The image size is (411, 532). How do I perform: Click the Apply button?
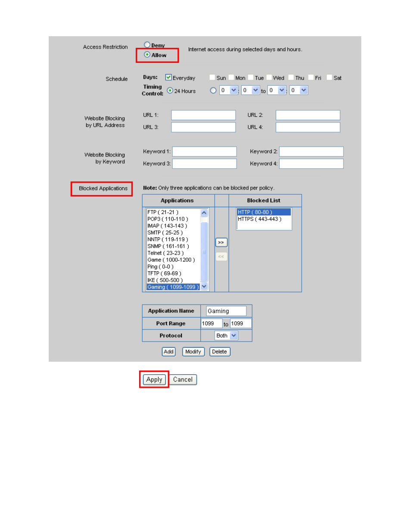(x=154, y=380)
